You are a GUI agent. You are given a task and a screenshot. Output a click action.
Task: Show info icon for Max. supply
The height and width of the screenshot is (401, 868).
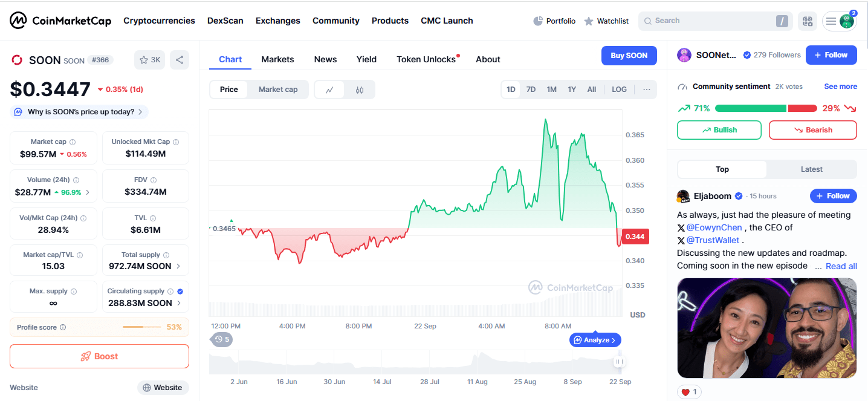click(74, 292)
